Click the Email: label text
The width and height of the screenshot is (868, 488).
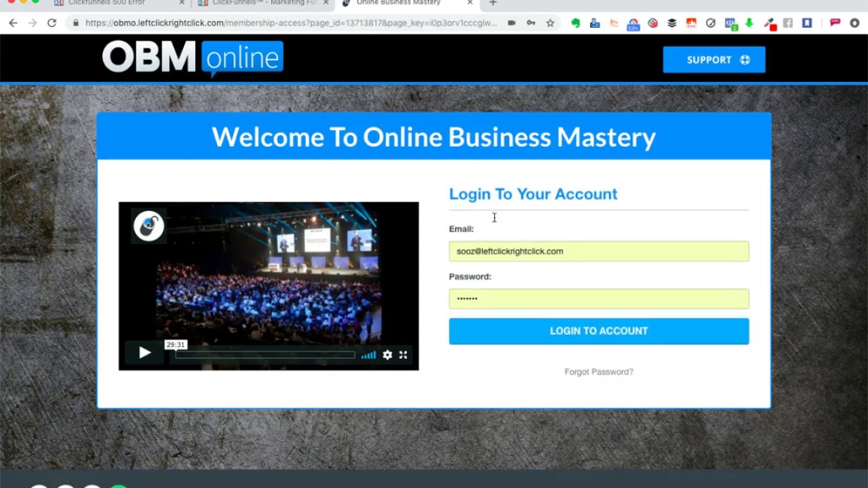point(461,229)
